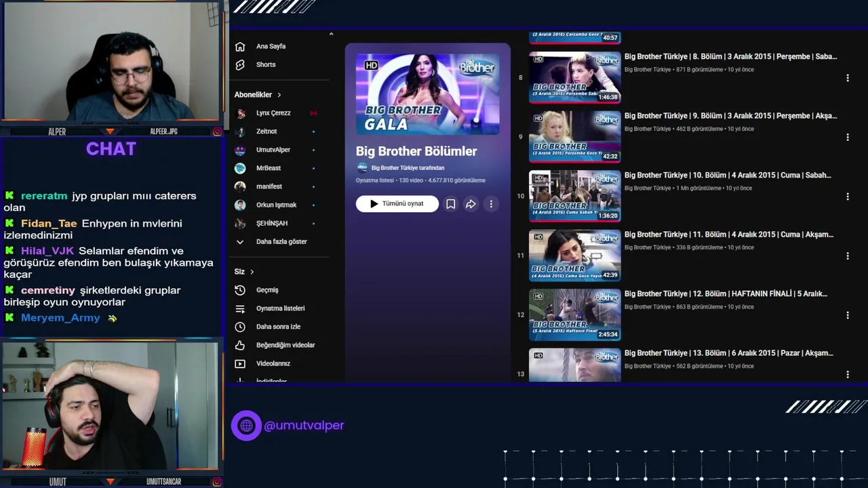Share the Big Brother Bölümler playlist

click(x=471, y=203)
